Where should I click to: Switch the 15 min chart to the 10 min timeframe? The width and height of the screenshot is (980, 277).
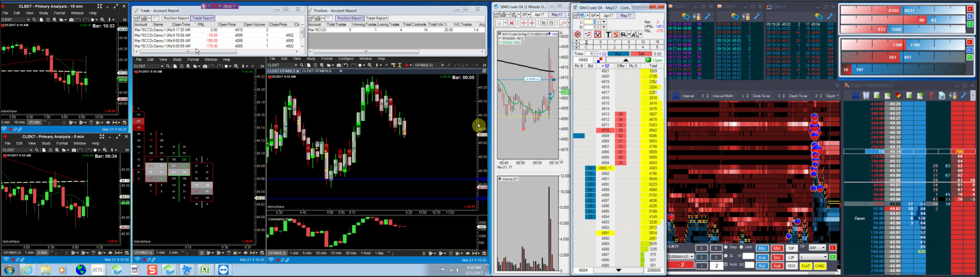19,123
